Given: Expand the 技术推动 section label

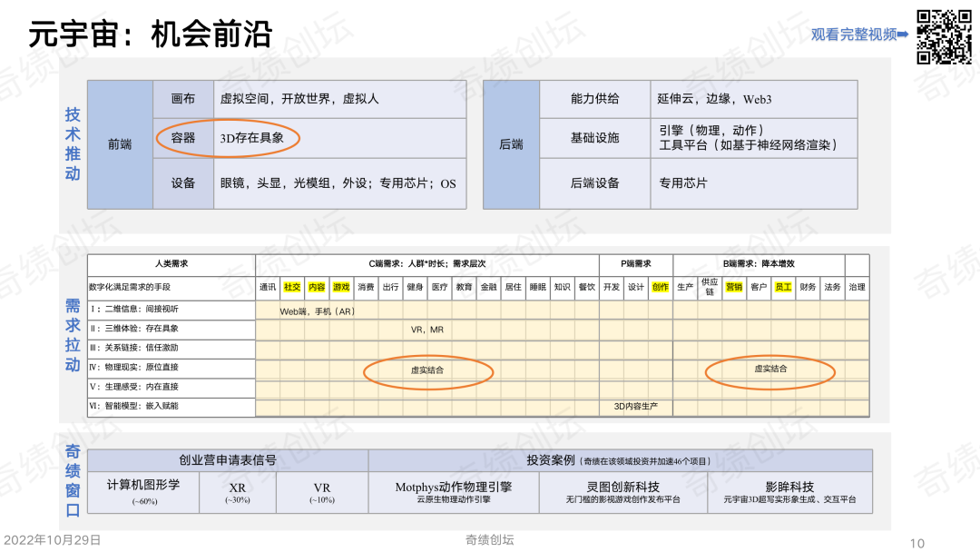Looking at the screenshot, I should coord(73,141).
